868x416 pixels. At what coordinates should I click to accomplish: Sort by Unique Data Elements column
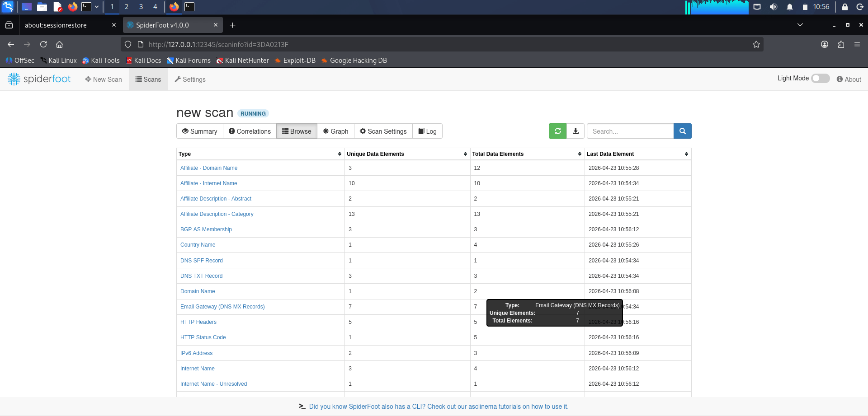point(407,154)
